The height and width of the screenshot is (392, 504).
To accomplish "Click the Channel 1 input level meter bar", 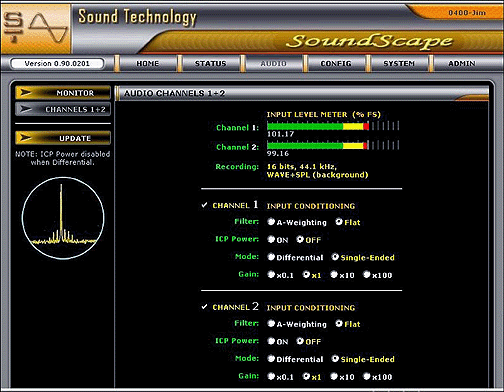I will [x=333, y=126].
